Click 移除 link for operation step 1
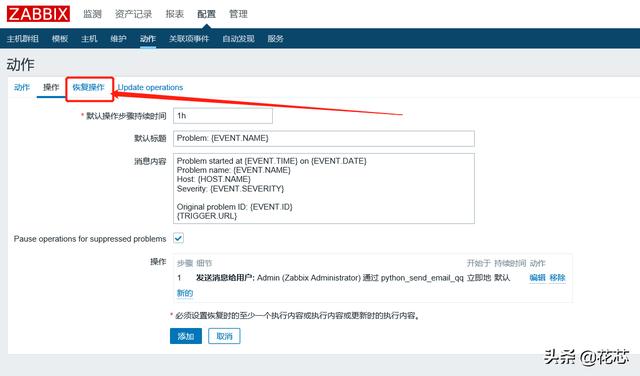The height and width of the screenshot is (376, 640). pyautogui.click(x=558, y=278)
